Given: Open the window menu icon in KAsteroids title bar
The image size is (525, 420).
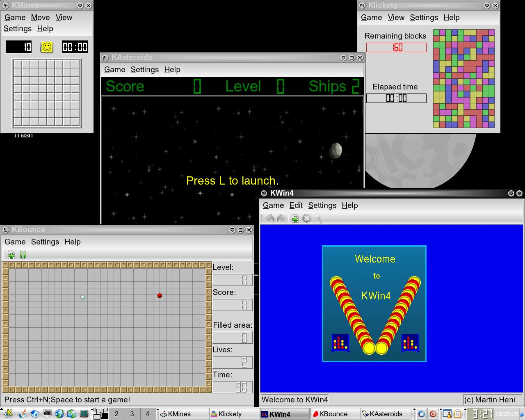Looking at the screenshot, I should pyautogui.click(x=105, y=57).
